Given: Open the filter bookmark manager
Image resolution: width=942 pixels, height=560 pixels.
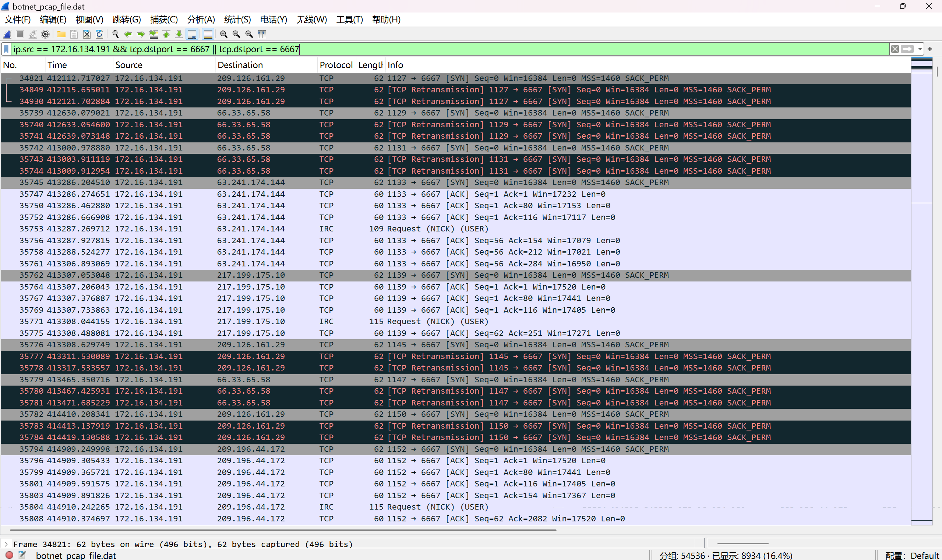Looking at the screenshot, I should tap(6, 49).
